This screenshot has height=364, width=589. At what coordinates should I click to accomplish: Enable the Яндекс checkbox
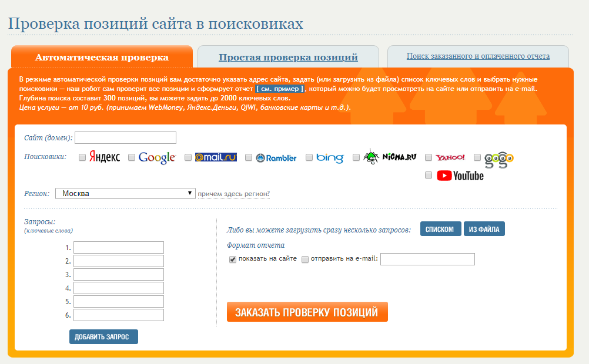click(82, 157)
